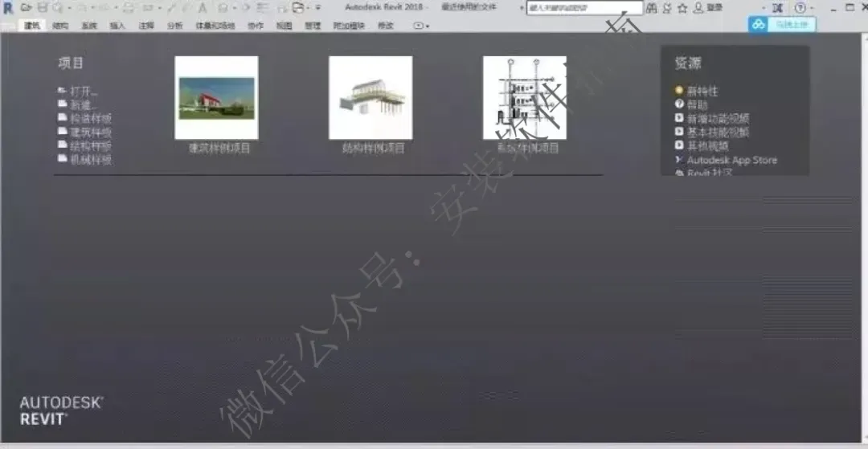Select the 结构 ribbon tab
The height and width of the screenshot is (449, 868).
(60, 26)
